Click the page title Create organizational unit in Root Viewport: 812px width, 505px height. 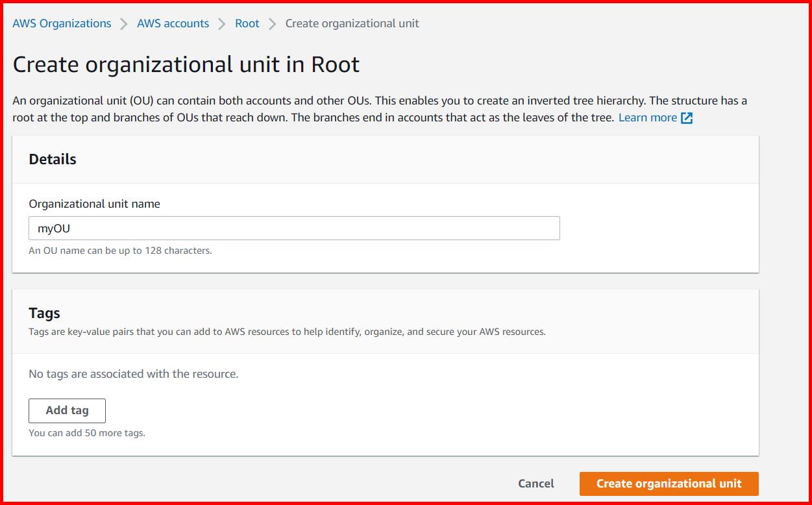186,64
